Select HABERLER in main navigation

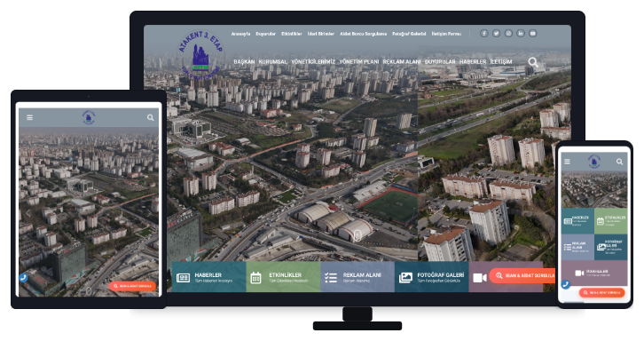pyautogui.click(x=472, y=61)
